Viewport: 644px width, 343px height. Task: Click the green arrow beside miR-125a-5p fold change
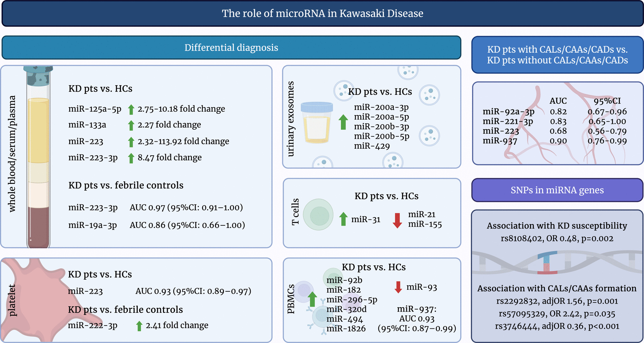131,109
